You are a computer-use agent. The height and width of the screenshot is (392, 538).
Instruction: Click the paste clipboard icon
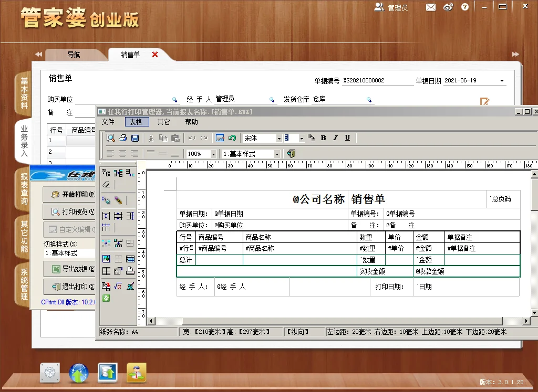click(x=175, y=137)
